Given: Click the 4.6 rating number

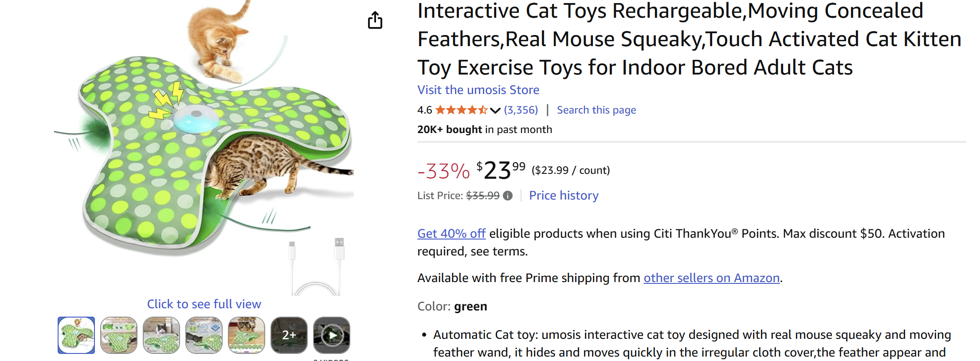Looking at the screenshot, I should (424, 110).
